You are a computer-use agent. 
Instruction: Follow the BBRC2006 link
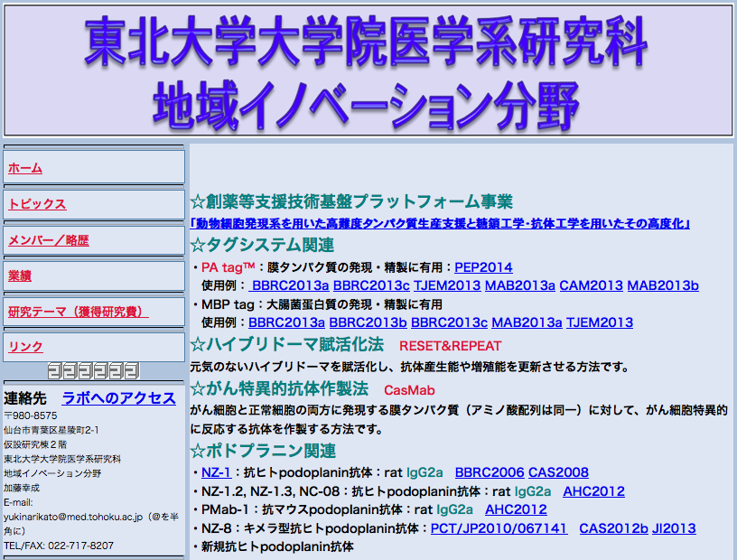[x=490, y=472]
